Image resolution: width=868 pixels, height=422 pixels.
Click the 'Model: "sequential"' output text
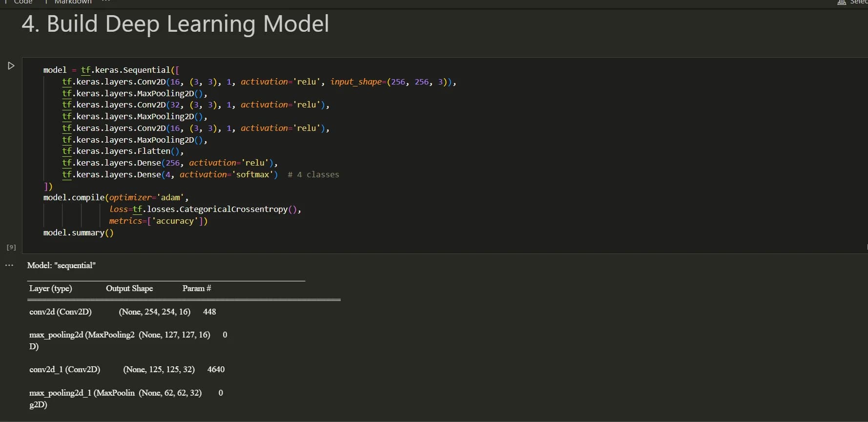[62, 265]
